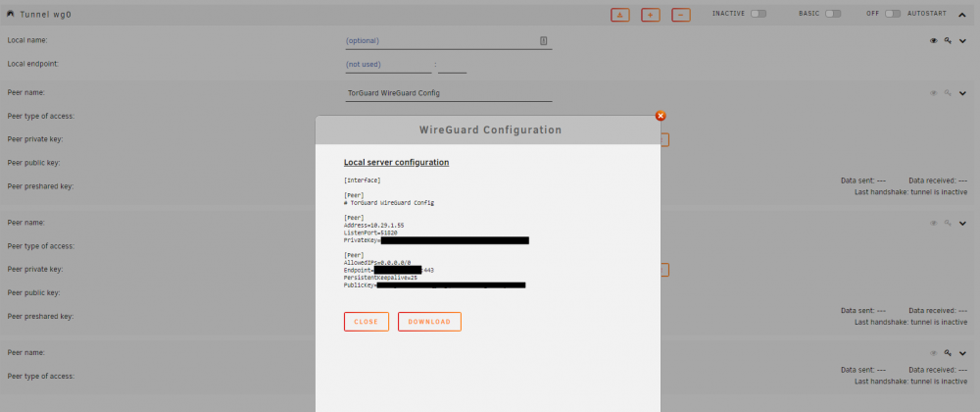The width and height of the screenshot is (980, 412).
Task: Expand the second peer section chevron
Action: (x=962, y=224)
